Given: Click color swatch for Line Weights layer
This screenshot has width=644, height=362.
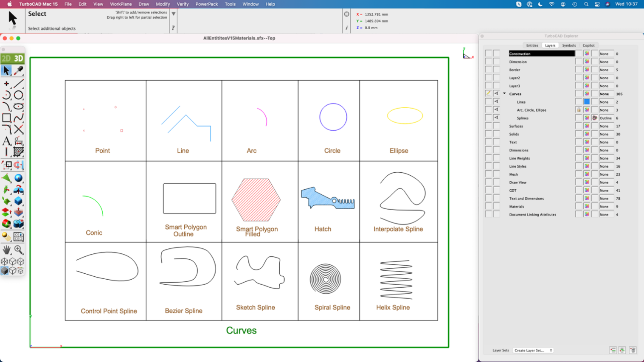Looking at the screenshot, I should 587,158.
